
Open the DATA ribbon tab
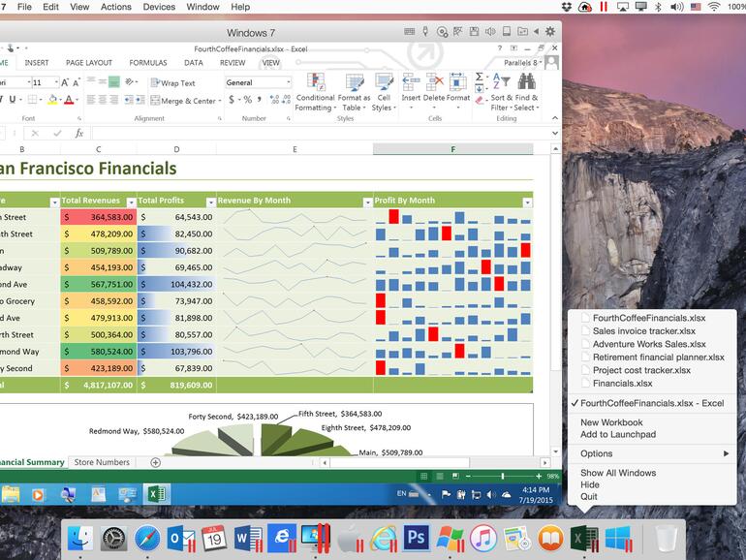coord(193,63)
